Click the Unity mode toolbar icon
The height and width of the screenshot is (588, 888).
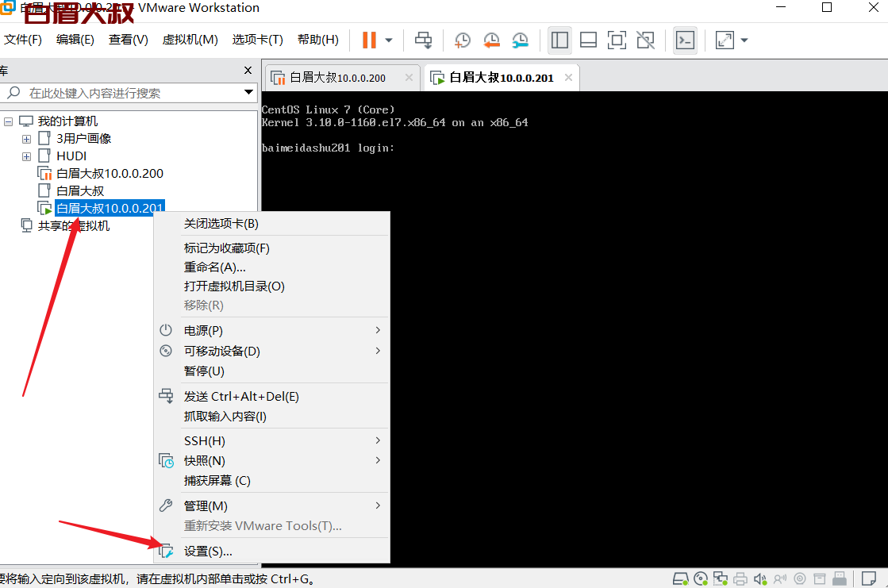click(646, 40)
